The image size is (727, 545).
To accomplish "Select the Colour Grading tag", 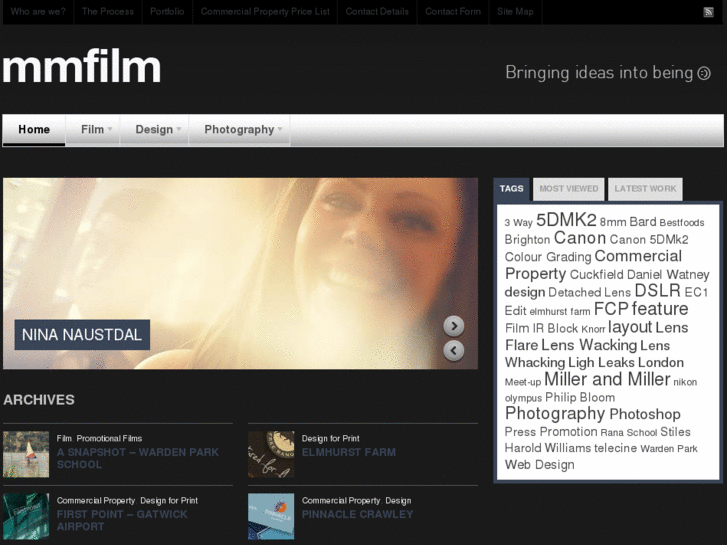I will [x=548, y=257].
